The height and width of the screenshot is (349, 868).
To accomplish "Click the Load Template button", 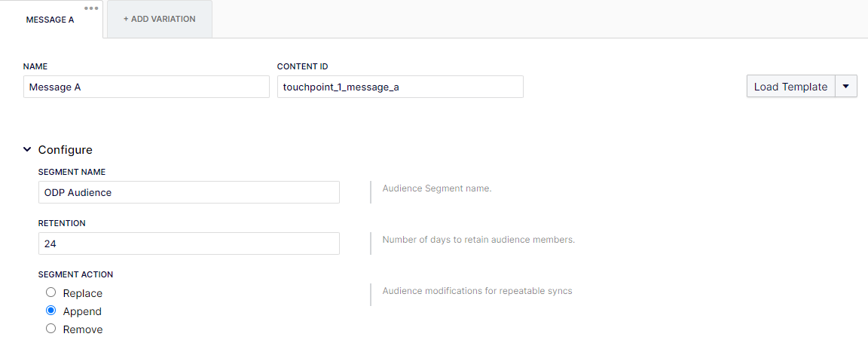I will tap(790, 87).
